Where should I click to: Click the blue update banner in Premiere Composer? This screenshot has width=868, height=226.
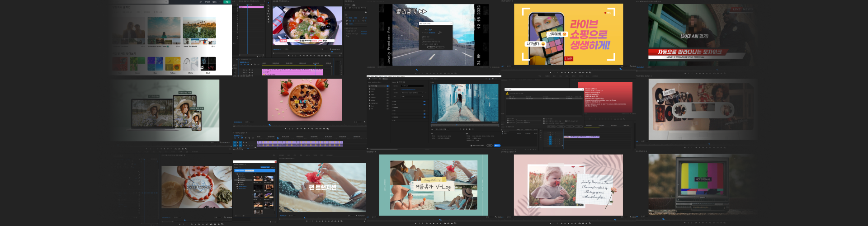(255, 170)
